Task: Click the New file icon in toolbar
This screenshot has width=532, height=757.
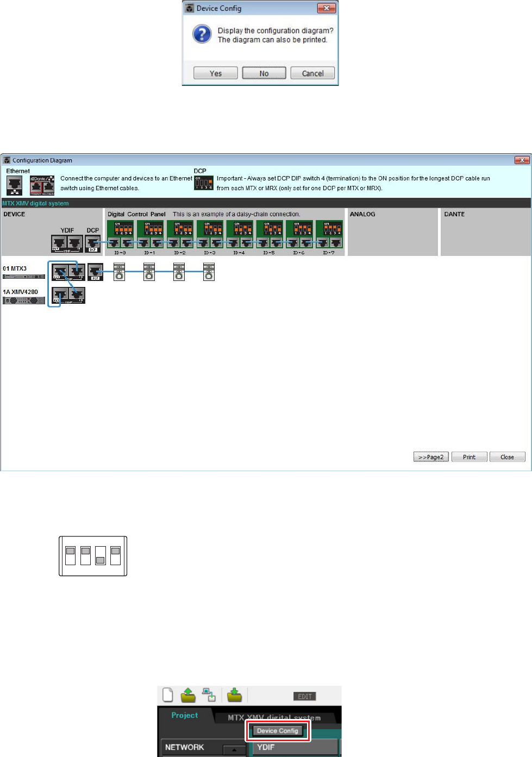Action: pos(168,695)
